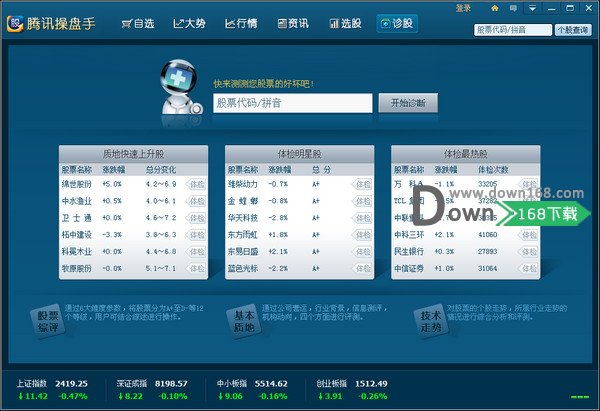Click the 体检最热股 panel header
Viewport: 600px width, 411px height.
(x=466, y=154)
